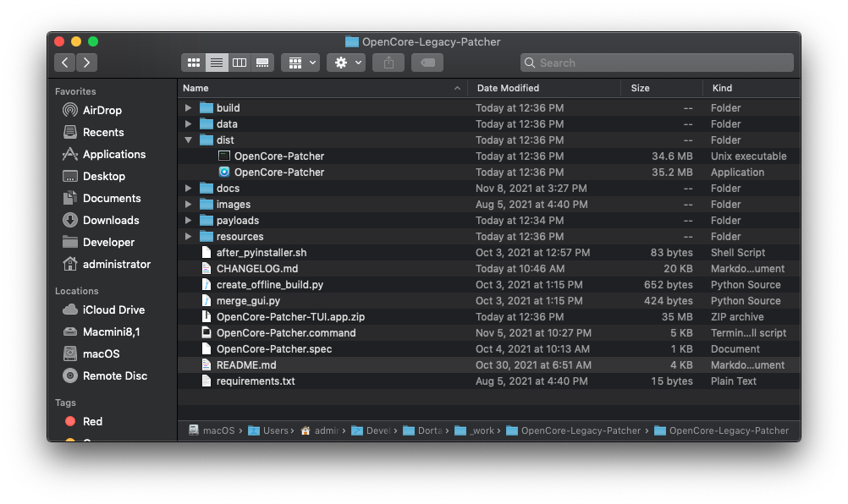
Task: Collapse the dist folder disclosure triangle
Action: point(189,140)
